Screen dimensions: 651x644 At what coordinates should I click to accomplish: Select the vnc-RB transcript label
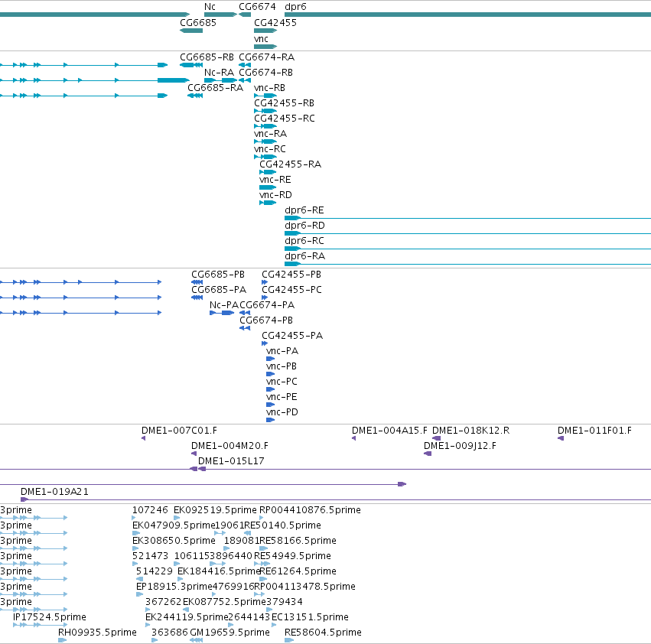coord(269,88)
